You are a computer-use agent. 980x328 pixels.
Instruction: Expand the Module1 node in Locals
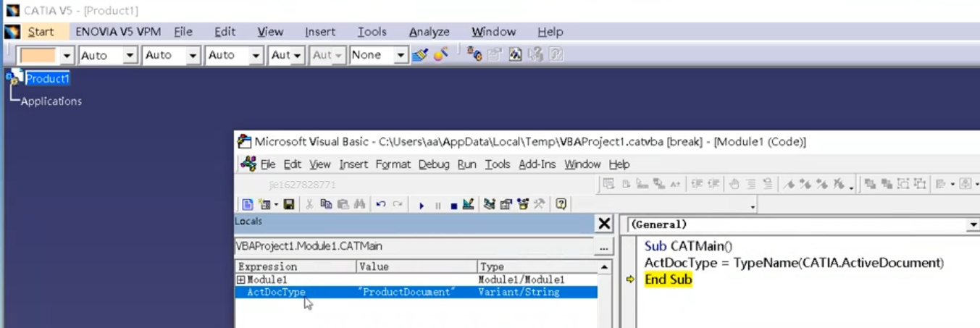tap(240, 279)
